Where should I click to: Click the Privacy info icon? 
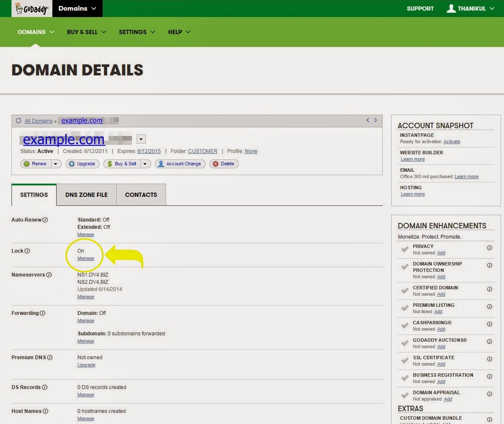pos(489,248)
